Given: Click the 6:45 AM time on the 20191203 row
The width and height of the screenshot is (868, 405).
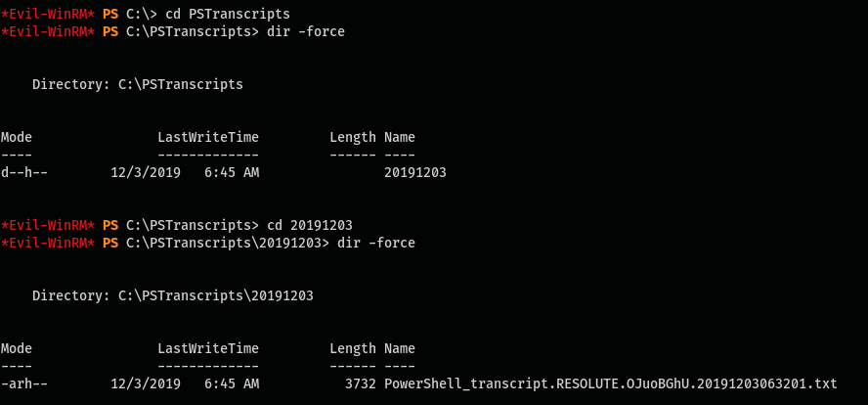Looking at the screenshot, I should point(232,173).
